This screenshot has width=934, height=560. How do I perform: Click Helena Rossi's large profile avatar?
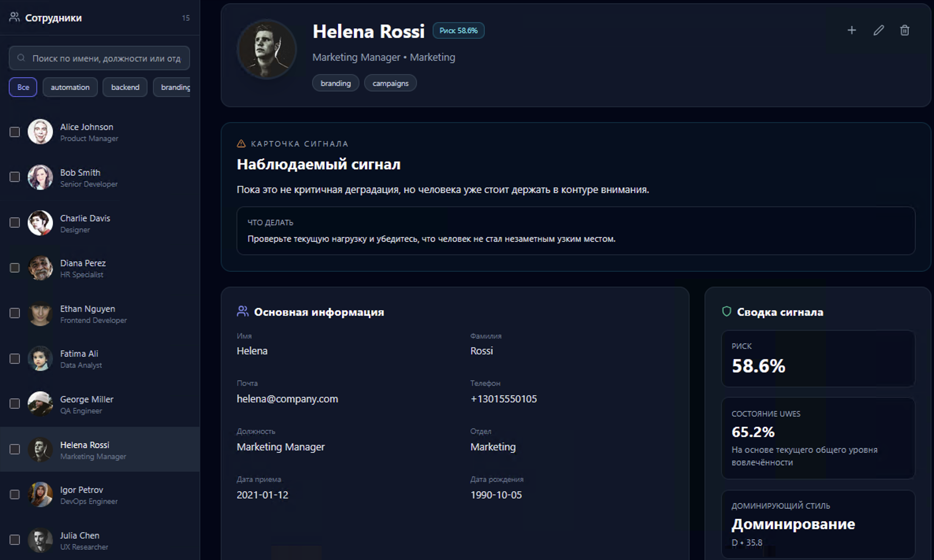point(267,50)
